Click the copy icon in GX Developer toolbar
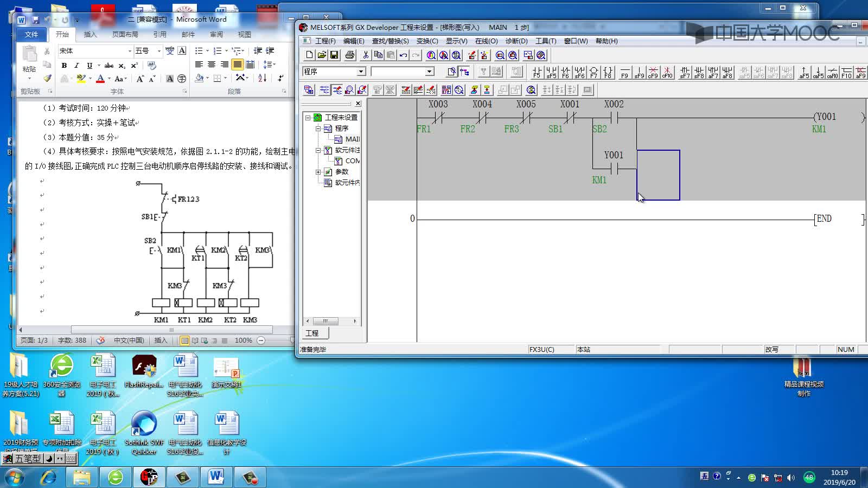868x488 pixels. (x=378, y=55)
